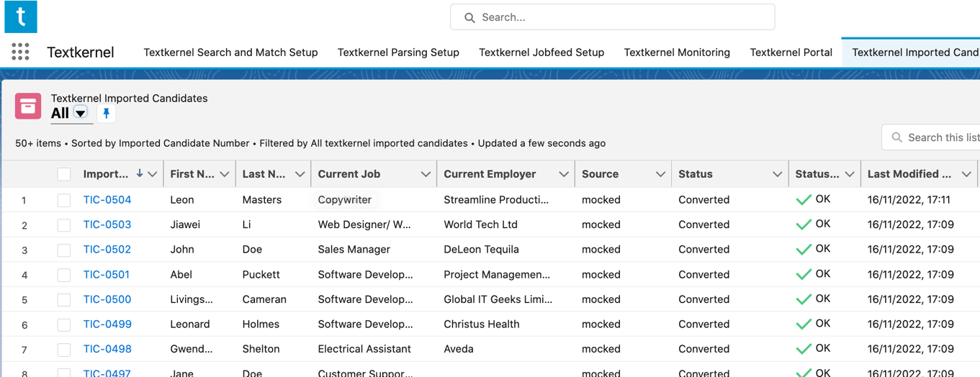
Task: Click the global Search field
Action: [613, 17]
